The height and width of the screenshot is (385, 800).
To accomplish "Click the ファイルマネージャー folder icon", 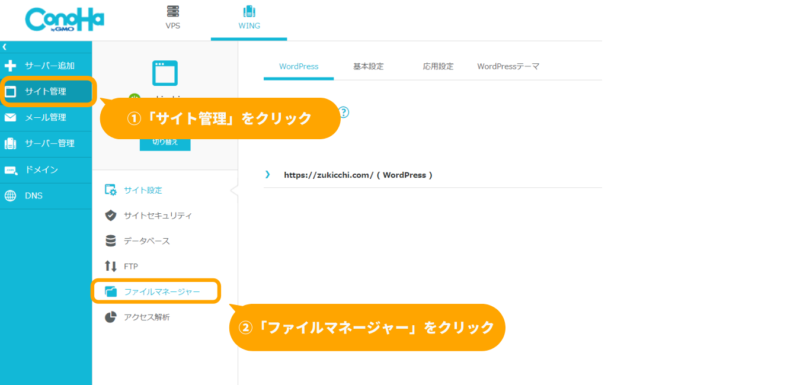I will [110, 292].
